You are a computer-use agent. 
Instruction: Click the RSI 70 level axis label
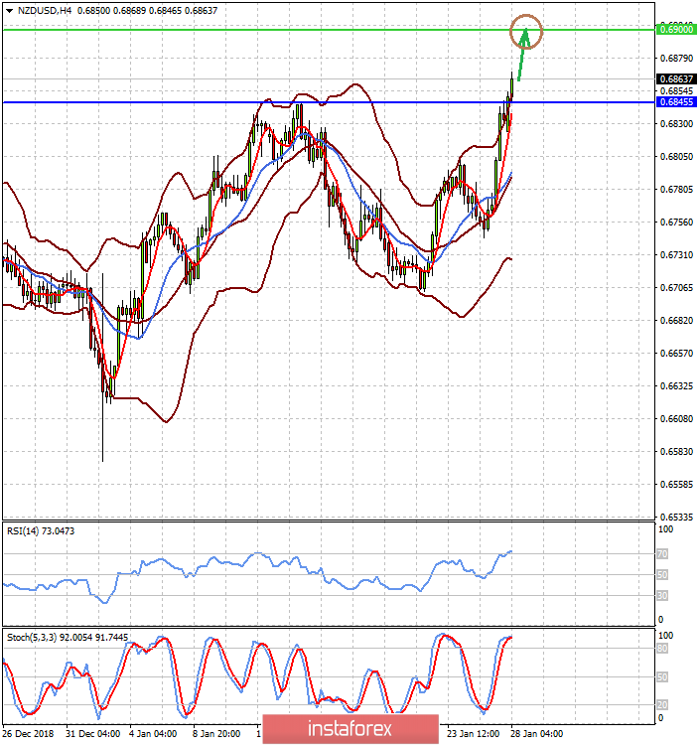pyautogui.click(x=662, y=553)
